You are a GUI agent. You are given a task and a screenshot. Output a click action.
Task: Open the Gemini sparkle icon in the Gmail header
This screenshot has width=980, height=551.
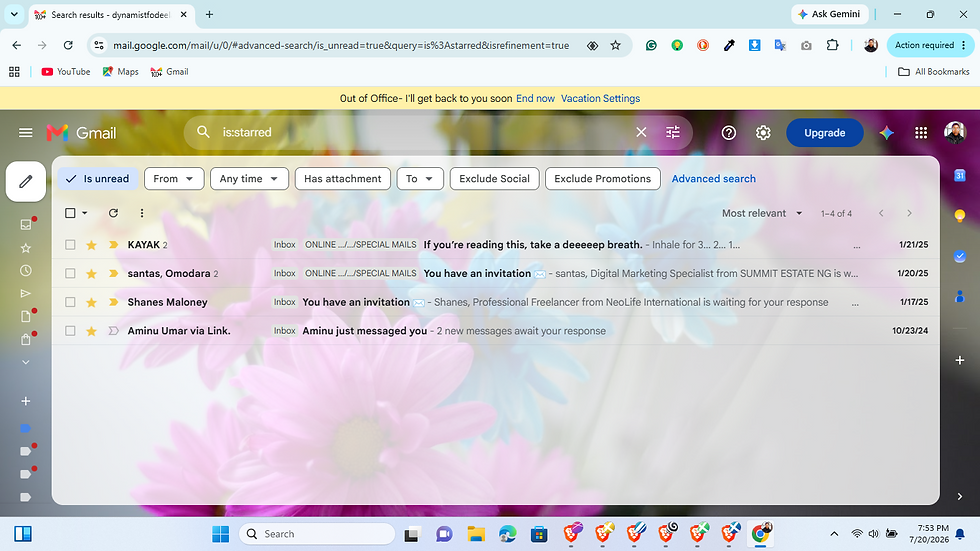(x=886, y=132)
